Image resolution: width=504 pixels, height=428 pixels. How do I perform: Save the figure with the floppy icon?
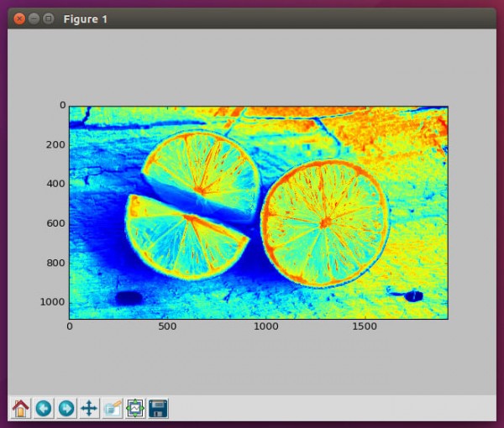coord(158,409)
